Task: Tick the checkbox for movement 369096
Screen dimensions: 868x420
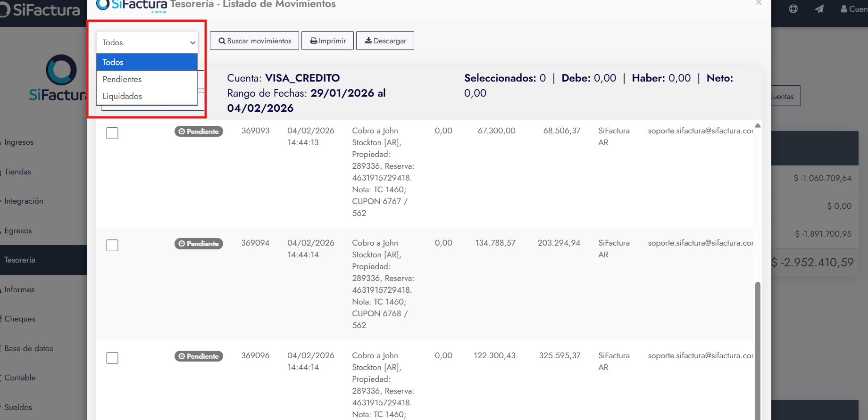Action: 112,358
